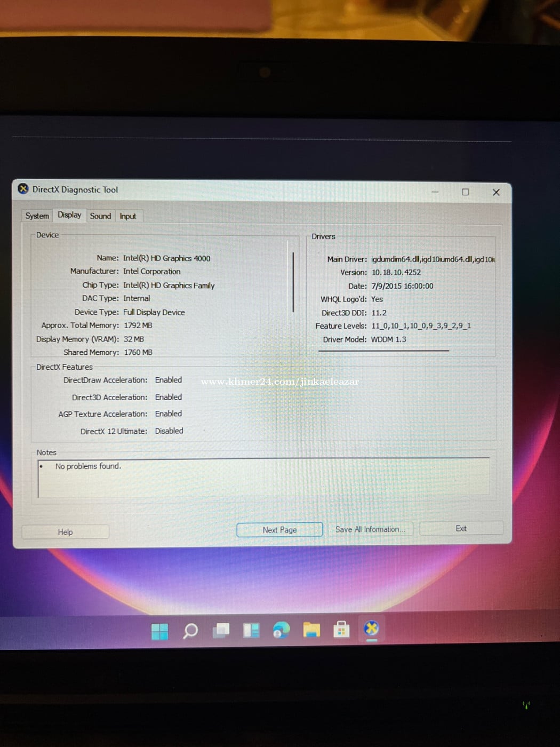Open File Explorer folder icon
Screen dimensions: 560x747
click(x=311, y=630)
